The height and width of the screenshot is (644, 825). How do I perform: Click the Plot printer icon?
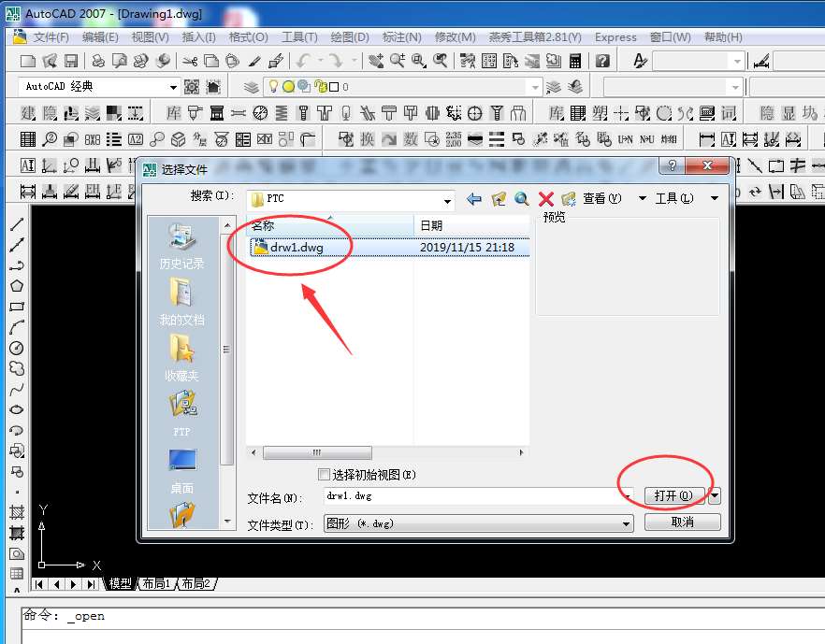click(98, 61)
